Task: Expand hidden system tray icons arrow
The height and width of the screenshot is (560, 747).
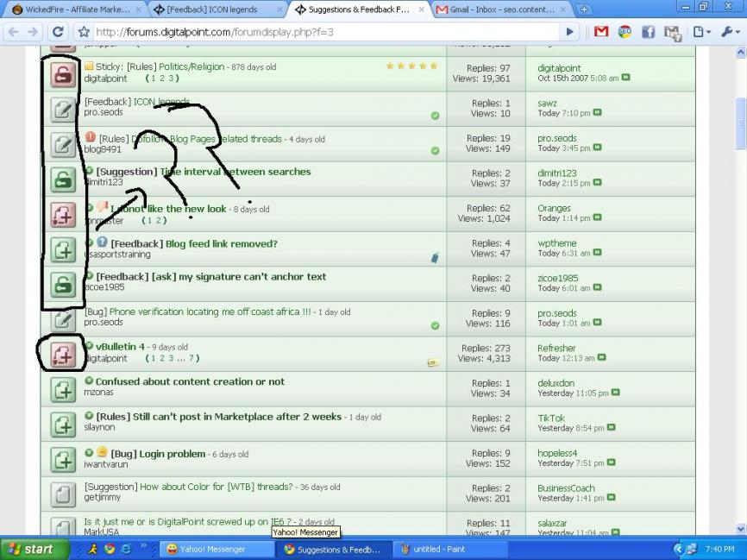Action: coord(678,550)
